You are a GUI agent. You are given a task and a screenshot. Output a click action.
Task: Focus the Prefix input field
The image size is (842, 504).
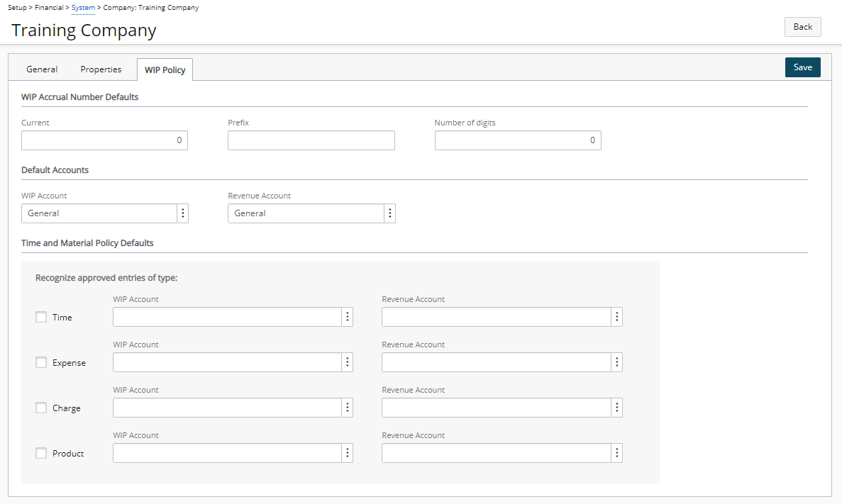coord(311,140)
